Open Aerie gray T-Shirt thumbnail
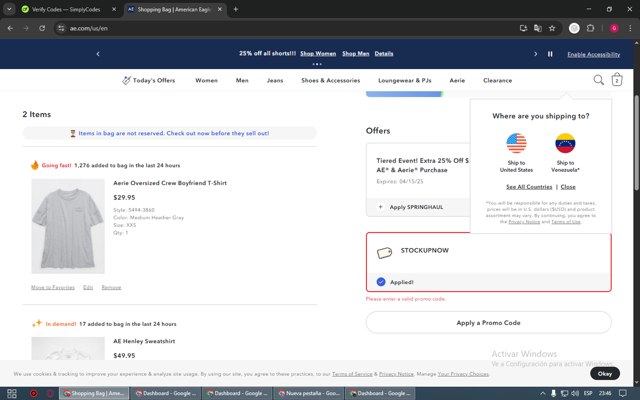This screenshot has width=640, height=400. coord(68,226)
